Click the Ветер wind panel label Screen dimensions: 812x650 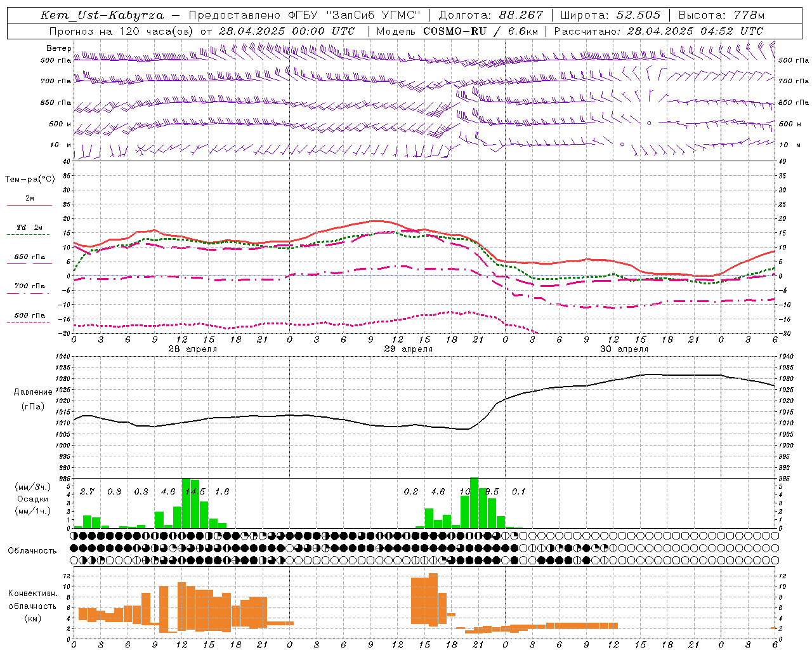point(58,48)
